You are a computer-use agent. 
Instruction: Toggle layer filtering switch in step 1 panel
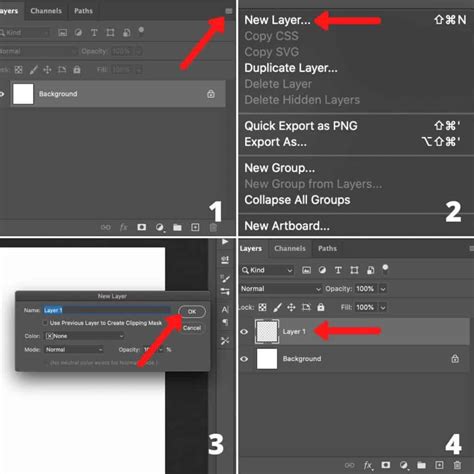tap(141, 32)
